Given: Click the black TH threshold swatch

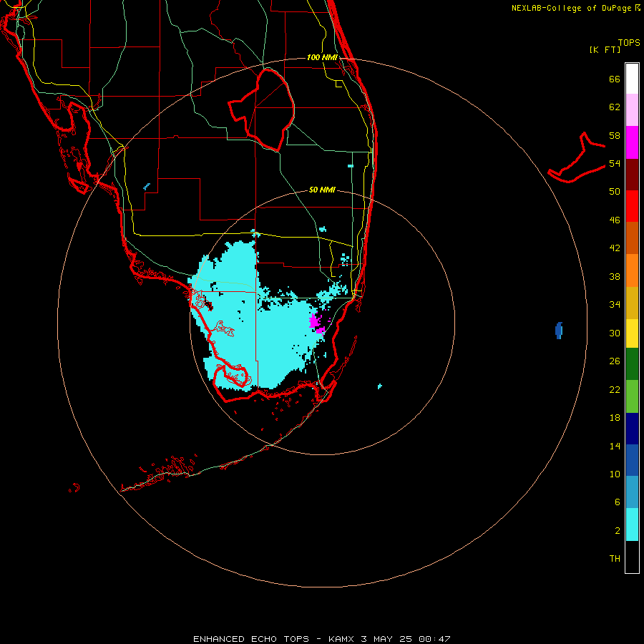Looking at the screenshot, I should [x=632, y=557].
